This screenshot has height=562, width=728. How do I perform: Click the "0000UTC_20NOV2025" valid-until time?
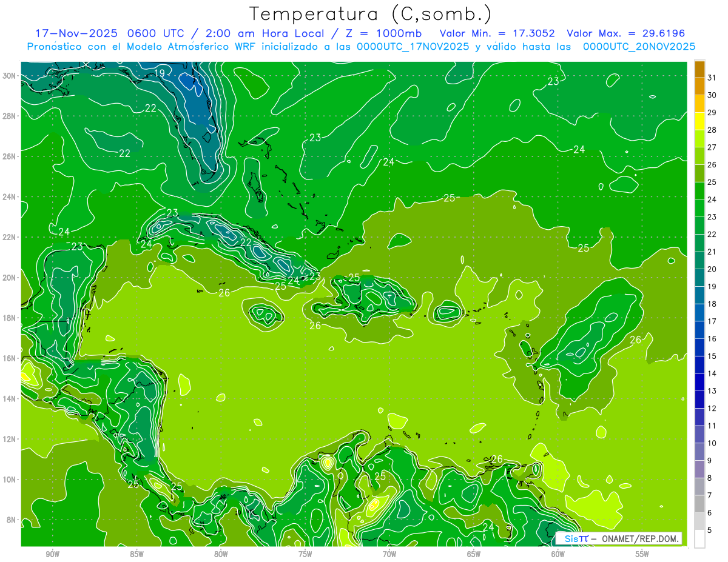click(639, 47)
